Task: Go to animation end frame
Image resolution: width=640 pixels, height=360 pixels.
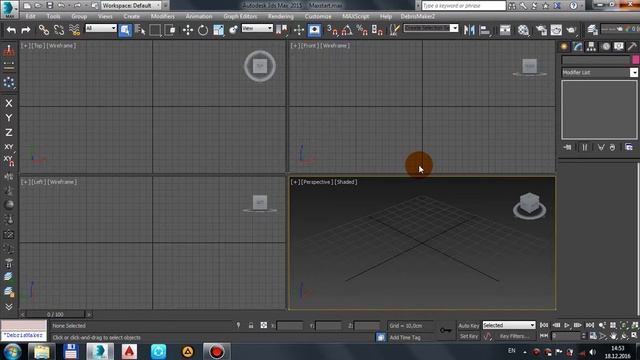Action: [x=590, y=325]
